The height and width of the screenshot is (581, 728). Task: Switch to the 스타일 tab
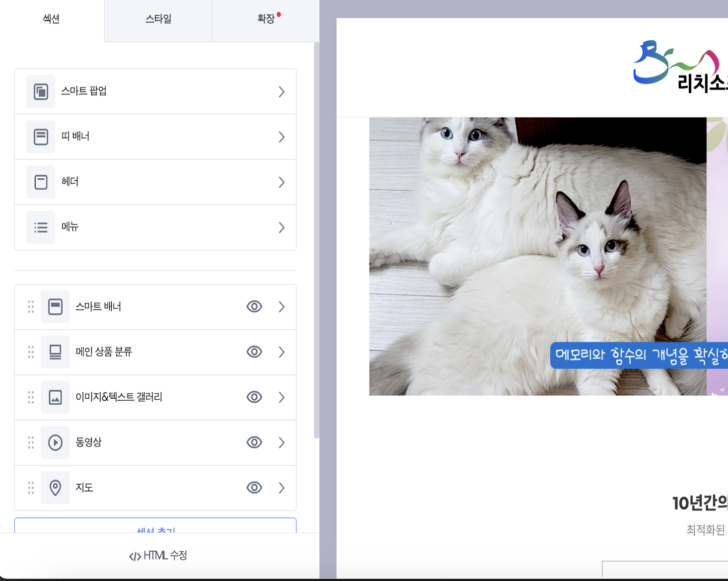point(158,19)
